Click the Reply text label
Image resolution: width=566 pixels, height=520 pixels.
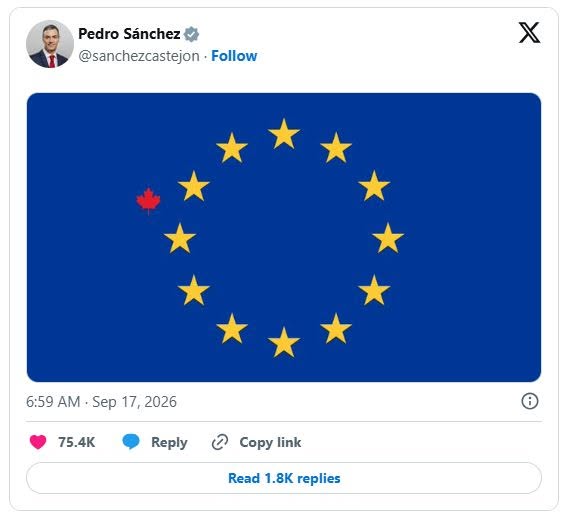click(169, 442)
